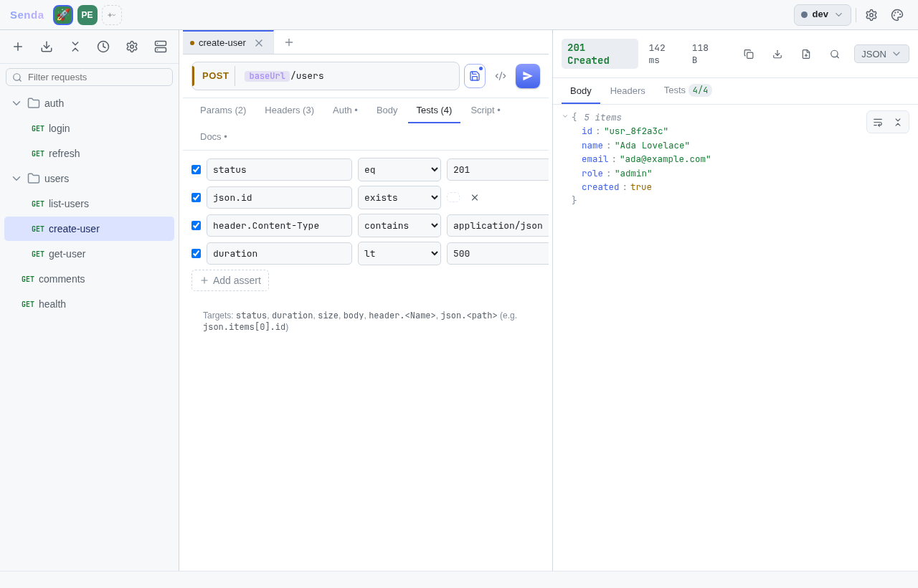This screenshot has width=918, height=588.
Task: Open the get-user request
Action: [90, 254]
